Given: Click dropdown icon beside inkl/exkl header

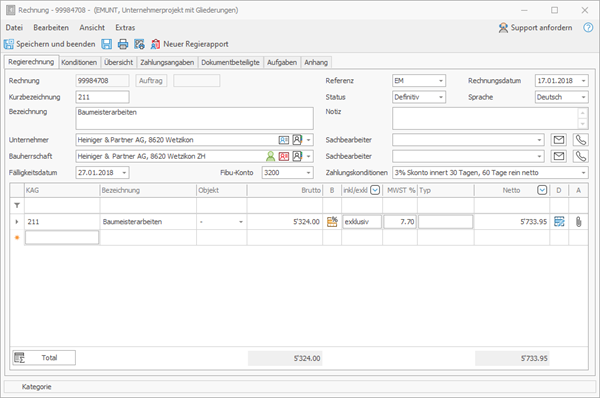Looking at the screenshot, I should [x=375, y=190].
